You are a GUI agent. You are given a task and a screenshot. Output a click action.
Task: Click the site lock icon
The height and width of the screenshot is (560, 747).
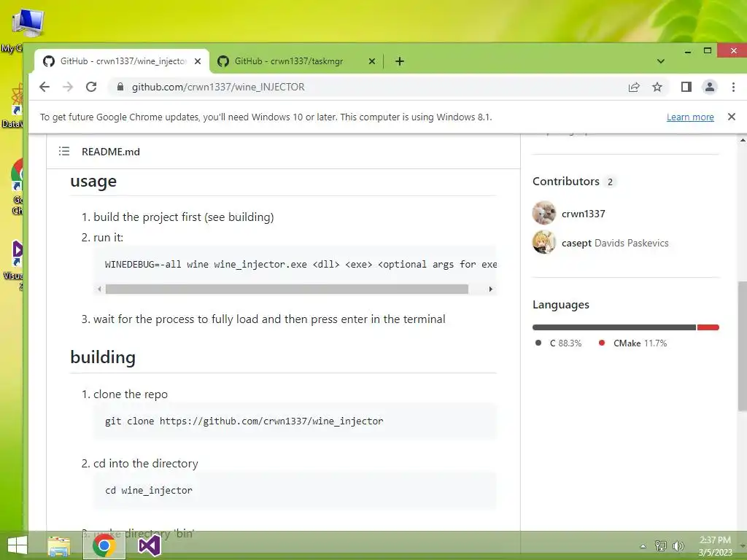coord(120,87)
